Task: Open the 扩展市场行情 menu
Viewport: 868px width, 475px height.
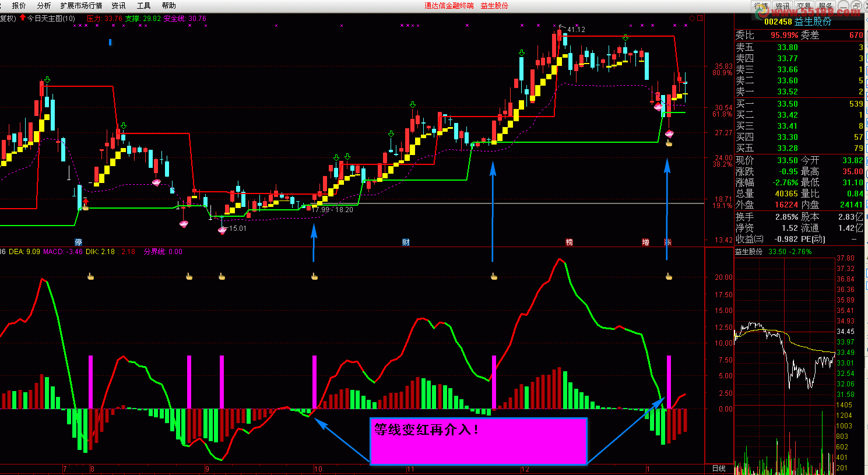Action: pos(81,5)
